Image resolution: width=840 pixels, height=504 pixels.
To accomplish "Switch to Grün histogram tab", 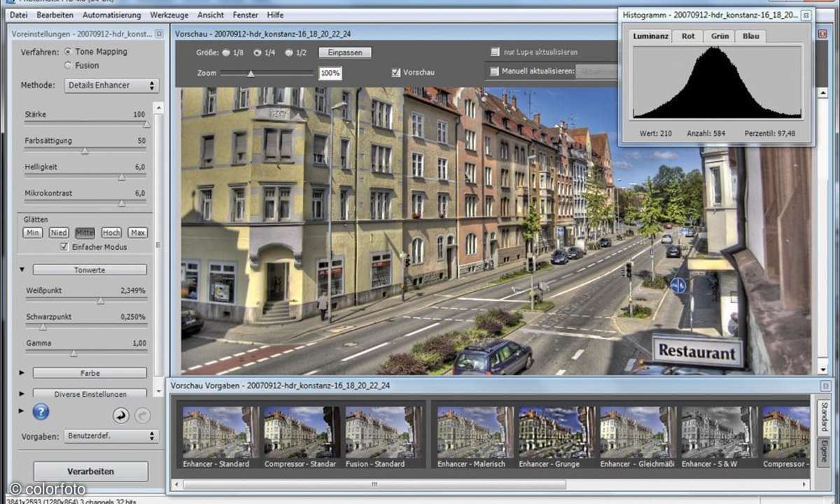I will point(720,36).
